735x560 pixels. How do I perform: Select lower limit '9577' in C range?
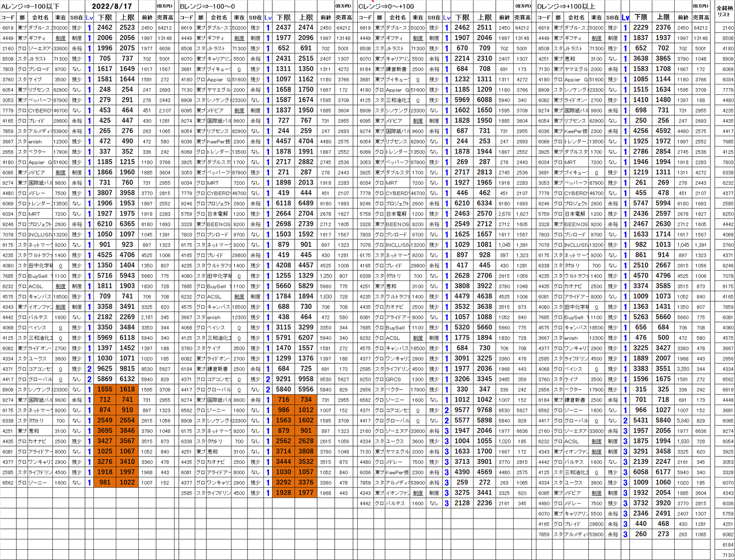point(462,410)
